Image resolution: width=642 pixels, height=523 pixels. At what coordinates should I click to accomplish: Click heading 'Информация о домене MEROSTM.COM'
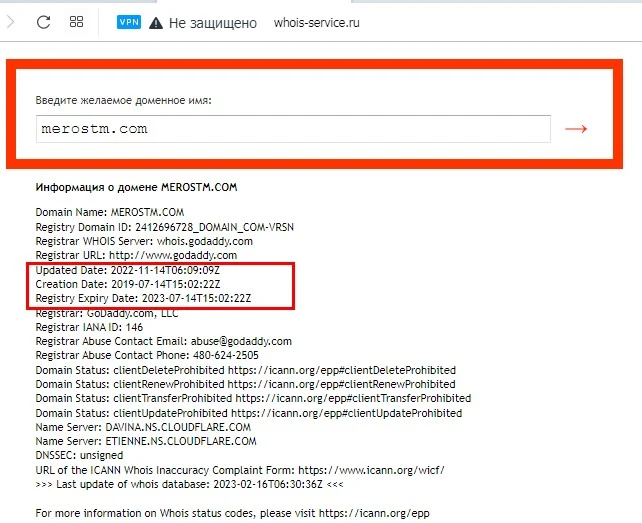(x=136, y=187)
